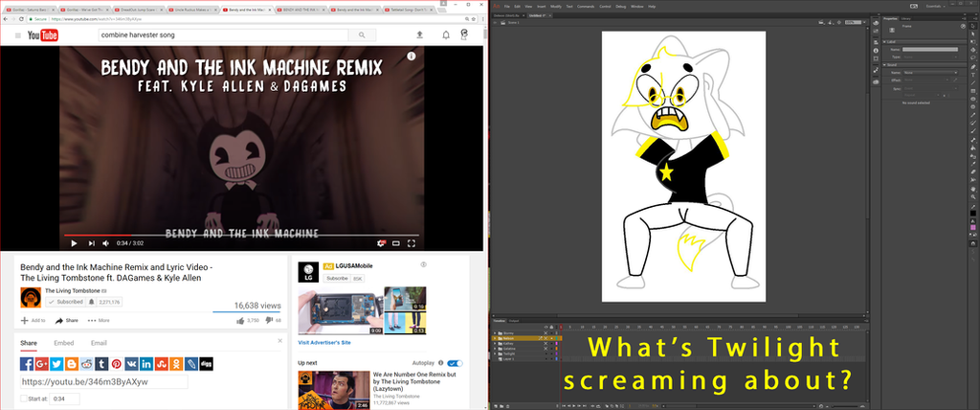Viewport: 980px width, 410px height.
Task: Expand the Gelatina layer folder
Action: coord(495,349)
